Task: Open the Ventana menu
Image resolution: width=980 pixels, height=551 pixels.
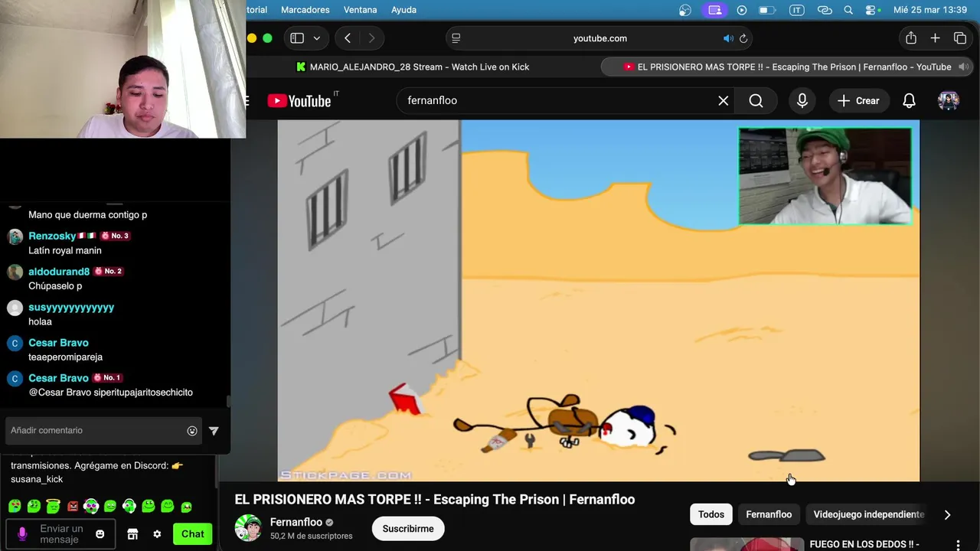Action: coord(360,10)
